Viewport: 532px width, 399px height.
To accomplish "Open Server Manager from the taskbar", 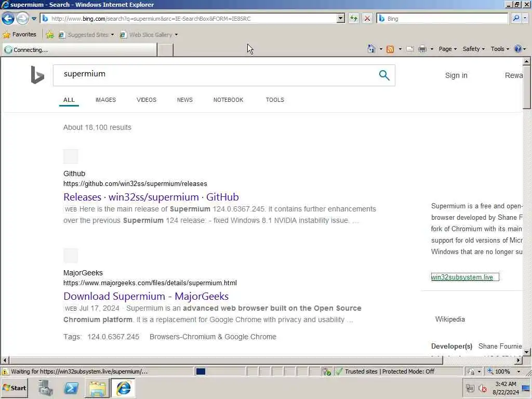I will [x=45, y=388].
